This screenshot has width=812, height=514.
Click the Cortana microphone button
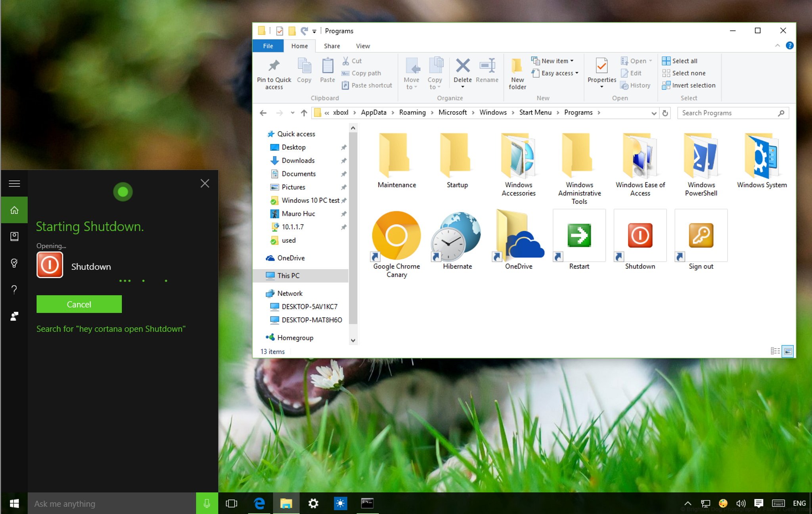(x=207, y=503)
